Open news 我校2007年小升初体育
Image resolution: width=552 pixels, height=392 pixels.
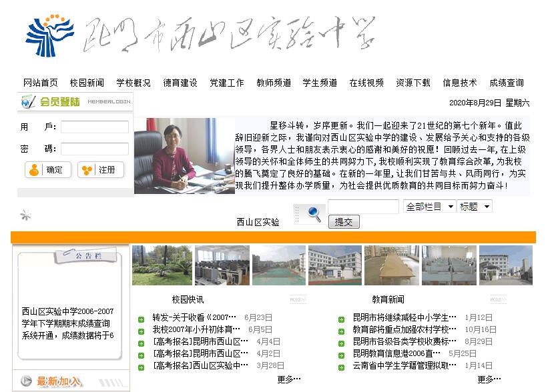click(x=196, y=329)
